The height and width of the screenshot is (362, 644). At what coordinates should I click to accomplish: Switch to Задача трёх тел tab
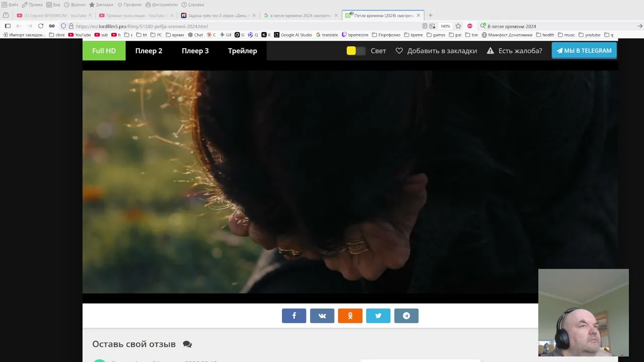(x=218, y=16)
